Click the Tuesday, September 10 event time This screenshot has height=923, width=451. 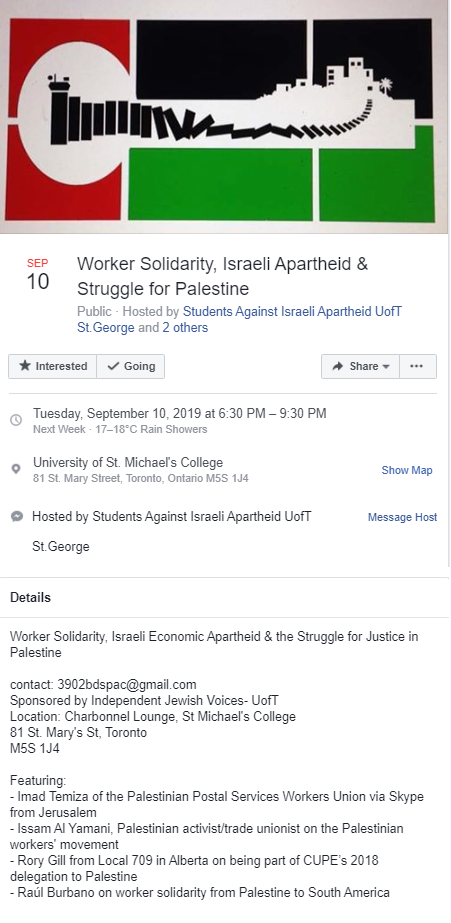[180, 413]
